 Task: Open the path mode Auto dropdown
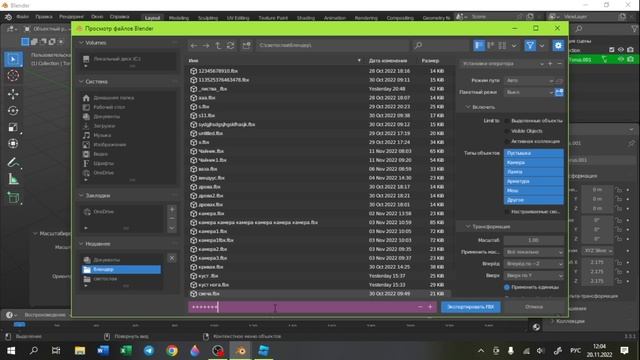tap(529, 81)
